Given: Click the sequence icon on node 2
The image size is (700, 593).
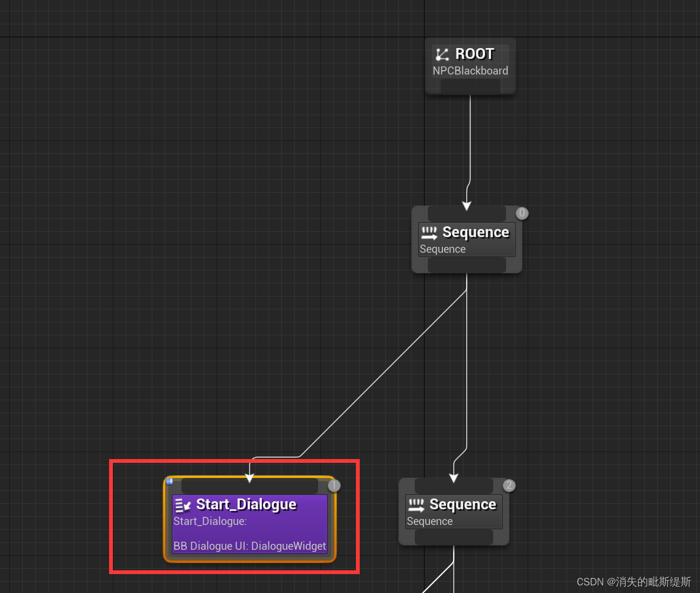Looking at the screenshot, I should (416, 505).
